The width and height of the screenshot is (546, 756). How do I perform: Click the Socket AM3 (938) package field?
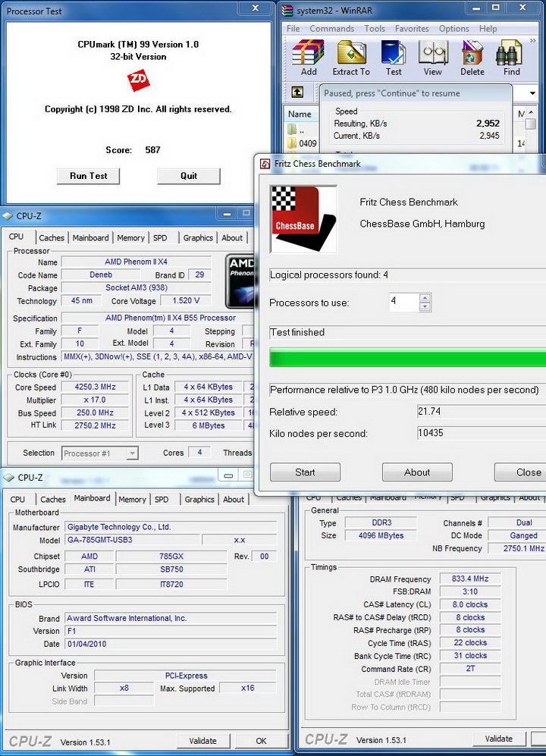click(136, 288)
